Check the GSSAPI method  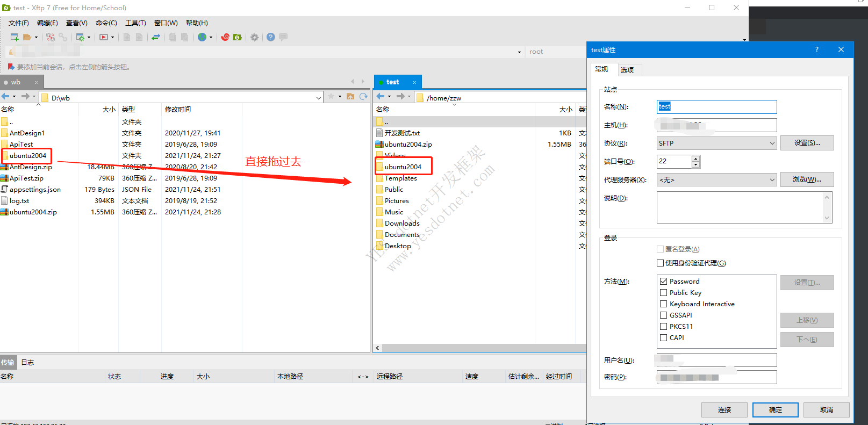(663, 315)
